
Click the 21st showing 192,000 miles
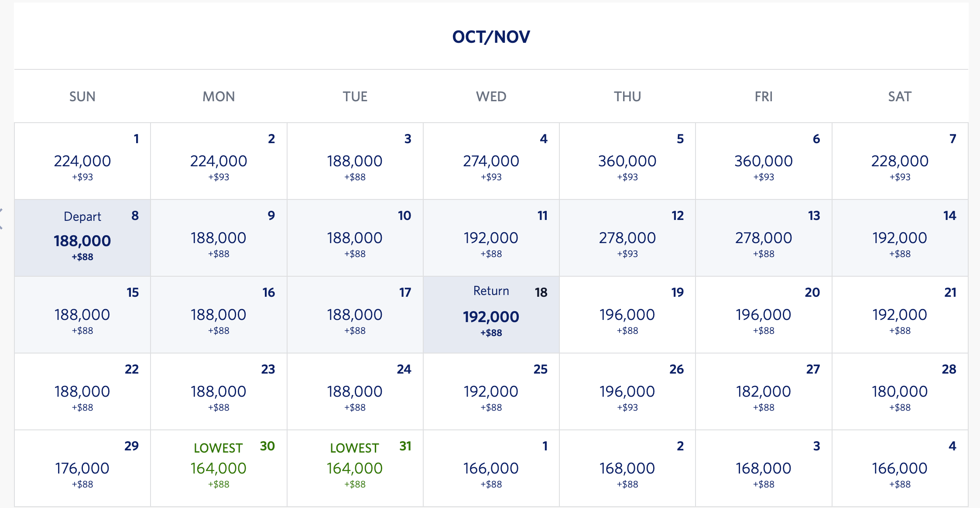(x=900, y=315)
